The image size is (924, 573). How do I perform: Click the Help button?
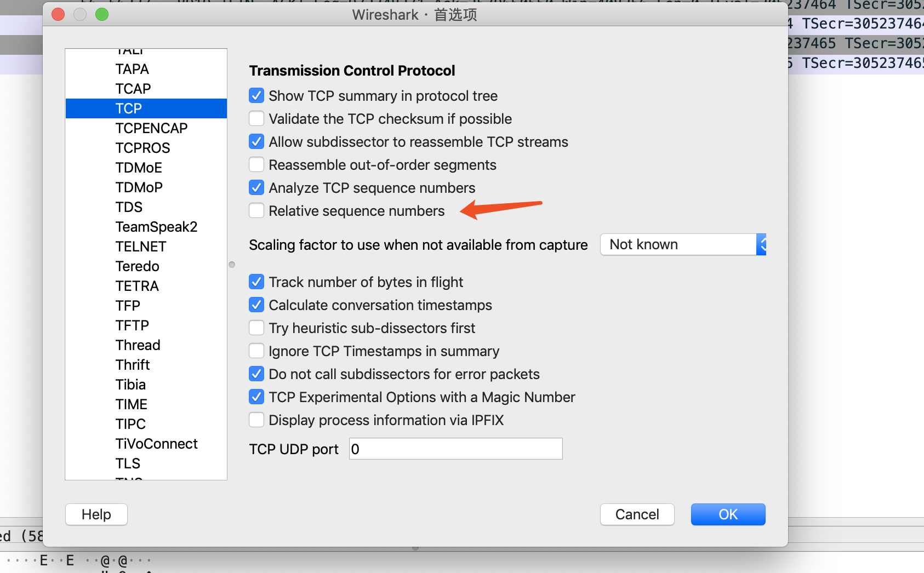click(96, 514)
